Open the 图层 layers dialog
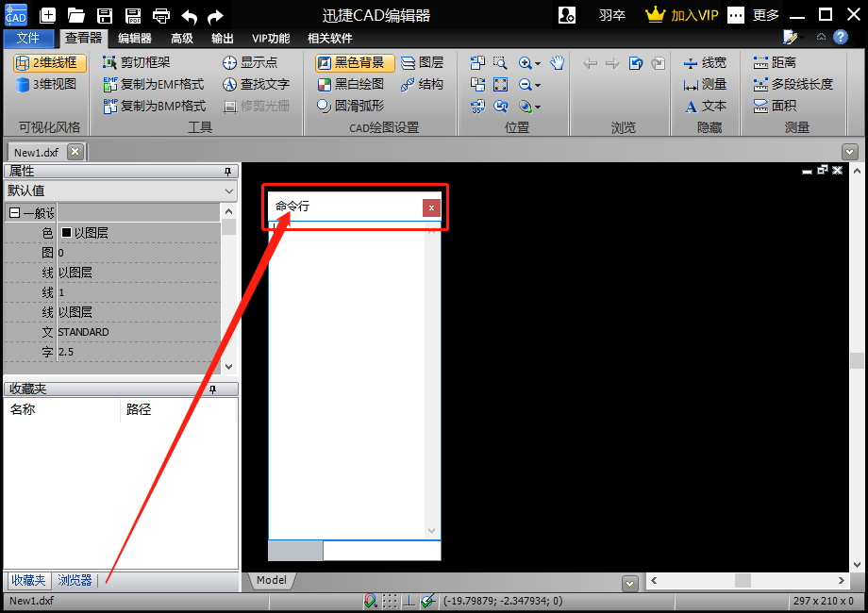 pos(422,62)
